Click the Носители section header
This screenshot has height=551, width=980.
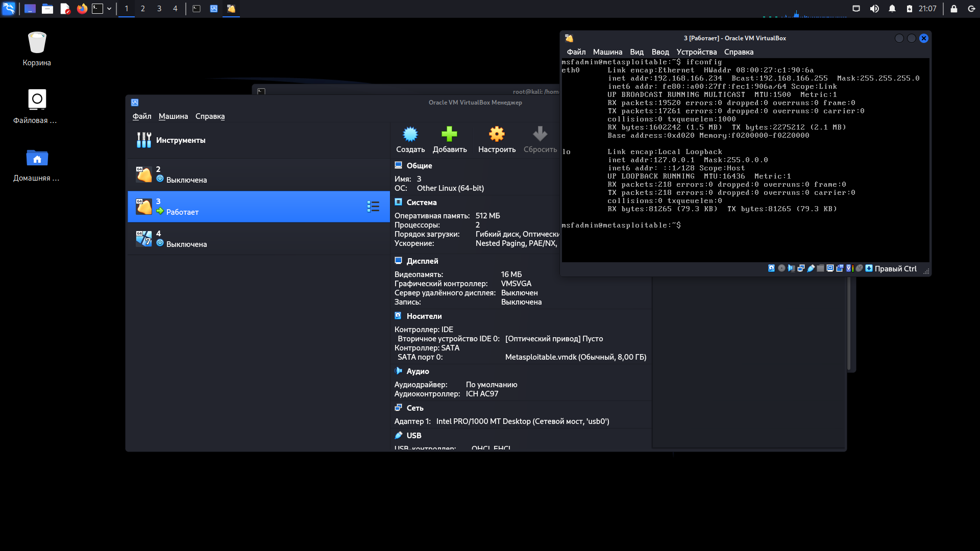(x=424, y=316)
